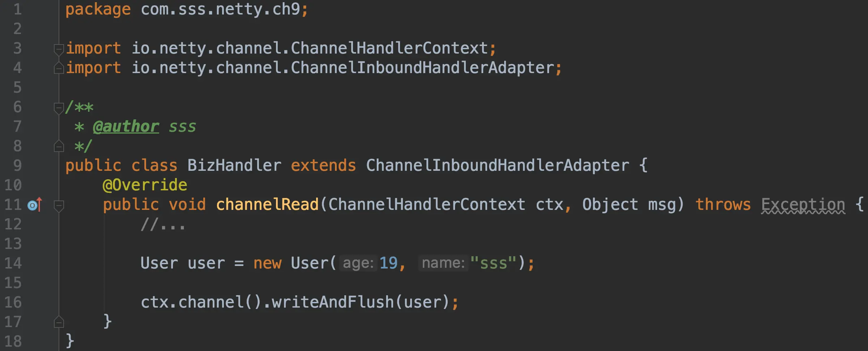Viewport: 868px width, 351px height.
Task: Click the name: parameter hint
Action: click(x=443, y=263)
